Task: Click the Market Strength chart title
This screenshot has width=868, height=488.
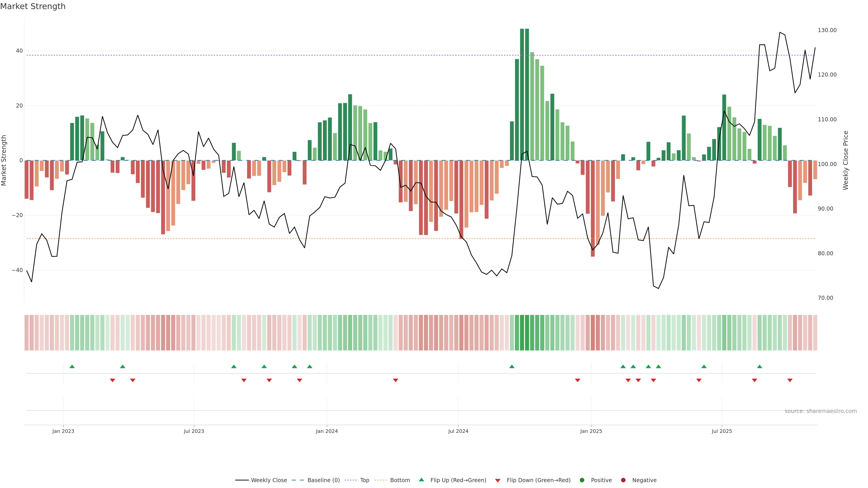Action: [x=33, y=6]
